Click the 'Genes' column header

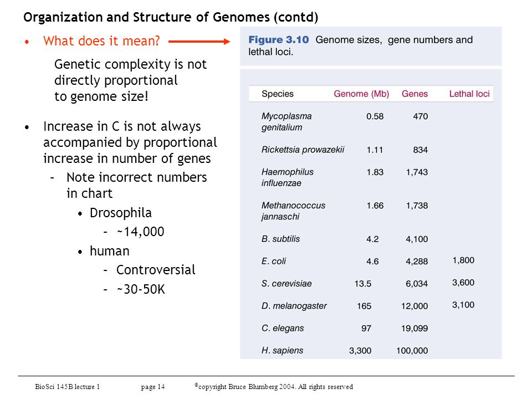point(415,94)
